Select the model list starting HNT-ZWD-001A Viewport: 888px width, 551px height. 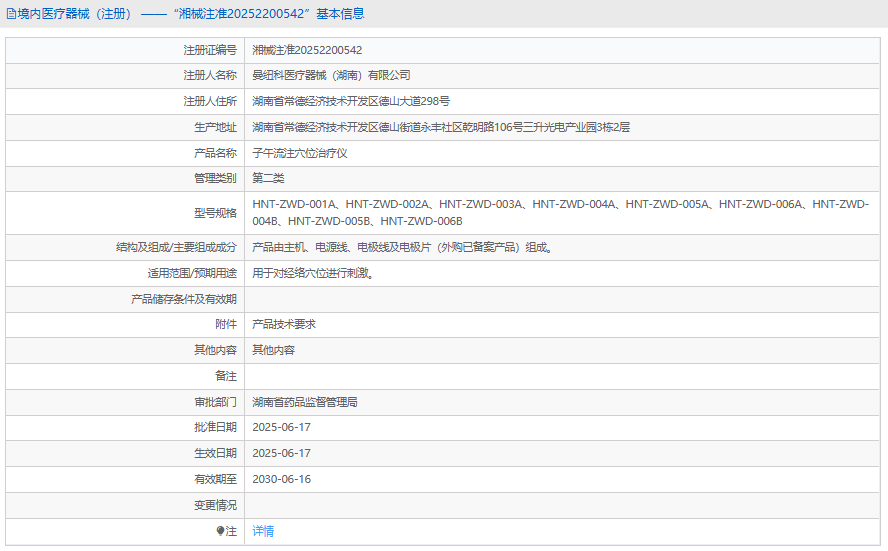[561, 213]
